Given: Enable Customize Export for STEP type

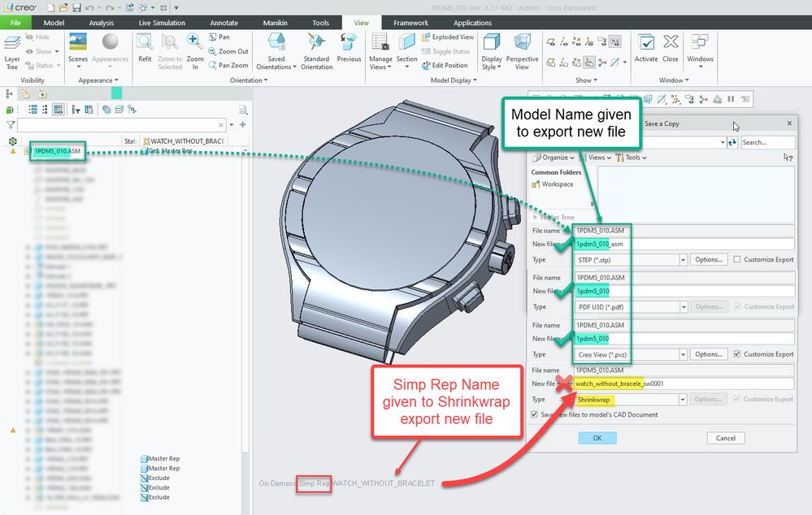Looking at the screenshot, I should point(737,259).
